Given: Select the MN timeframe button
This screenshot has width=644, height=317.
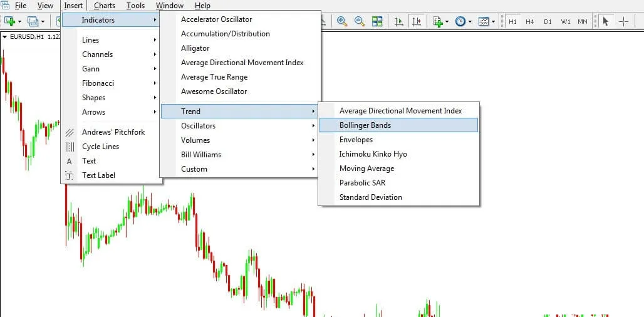Looking at the screenshot, I should point(583,21).
